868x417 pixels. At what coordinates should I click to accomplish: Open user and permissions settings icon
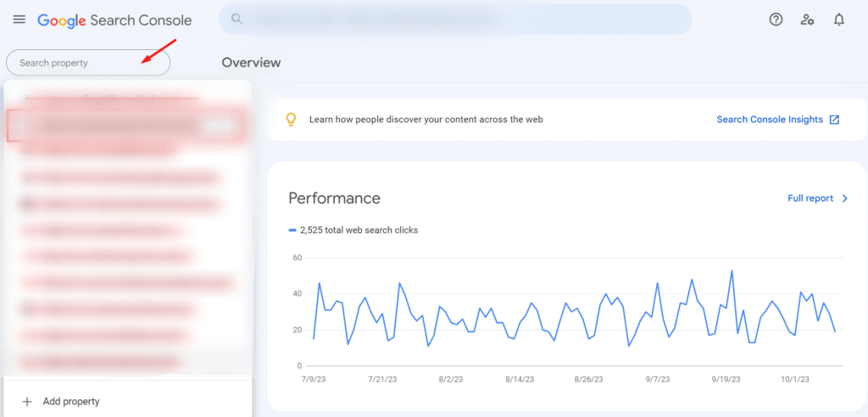click(807, 20)
